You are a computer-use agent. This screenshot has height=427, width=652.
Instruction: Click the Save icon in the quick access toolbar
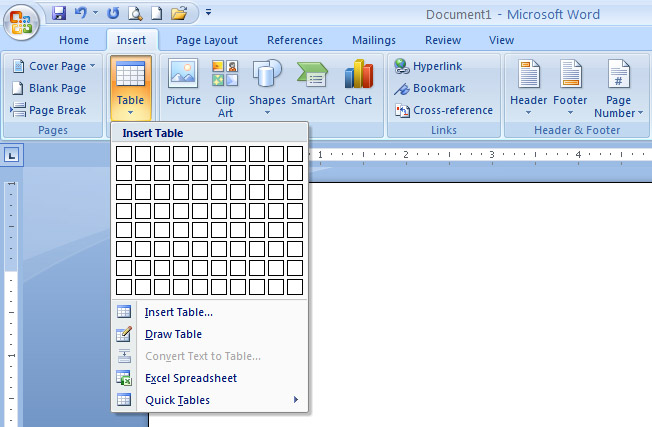click(x=59, y=14)
